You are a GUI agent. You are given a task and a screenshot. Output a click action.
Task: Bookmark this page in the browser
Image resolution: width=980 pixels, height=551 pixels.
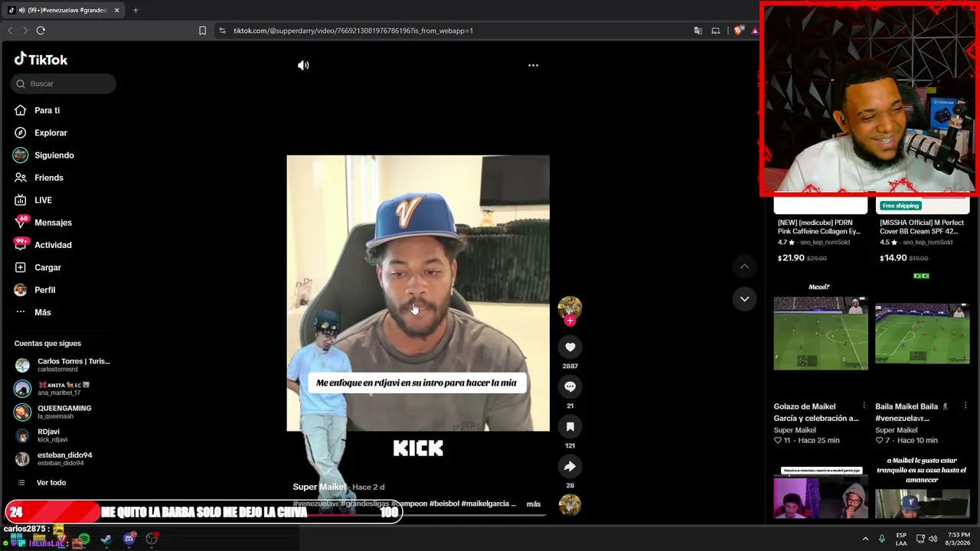(202, 31)
